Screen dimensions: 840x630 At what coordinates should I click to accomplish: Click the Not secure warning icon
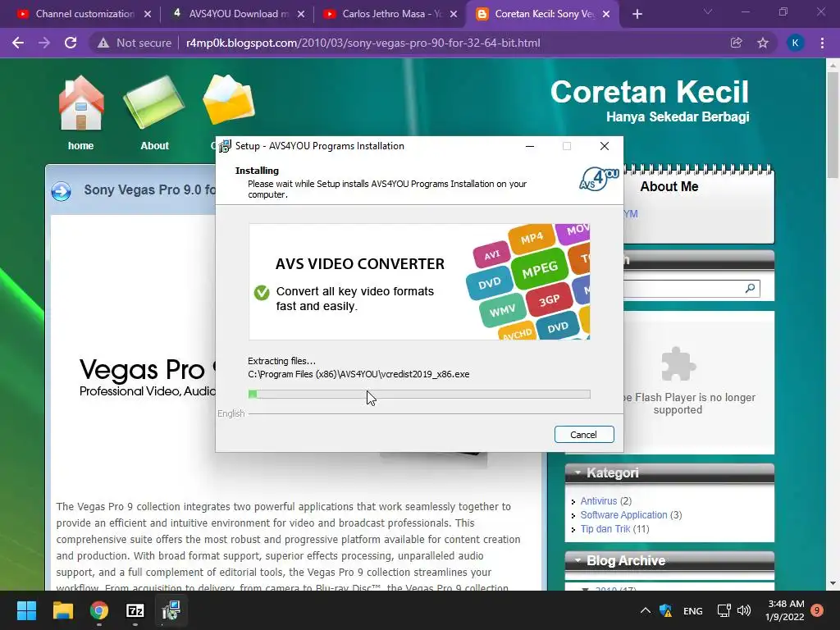(x=103, y=43)
